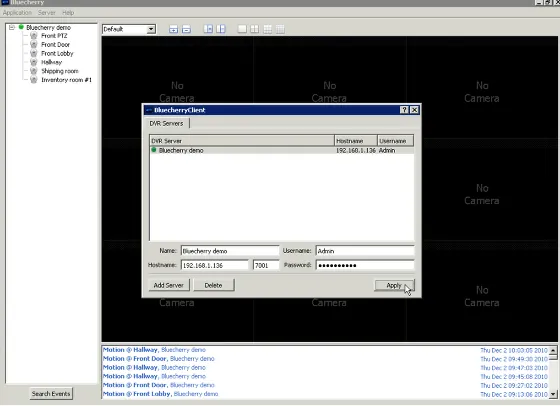560x406 pixels.
Task: Open Motion Front Door event at 09:49:30
Action: pos(325,359)
